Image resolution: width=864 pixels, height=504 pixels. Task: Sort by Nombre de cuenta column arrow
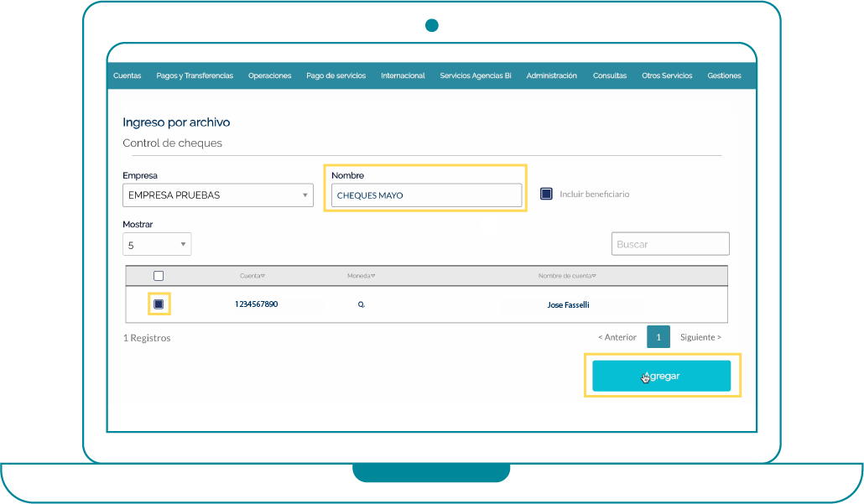point(594,276)
